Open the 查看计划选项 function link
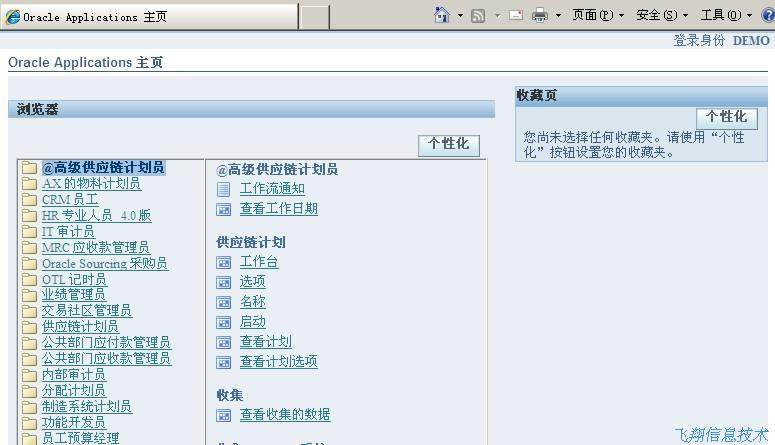 point(279,361)
